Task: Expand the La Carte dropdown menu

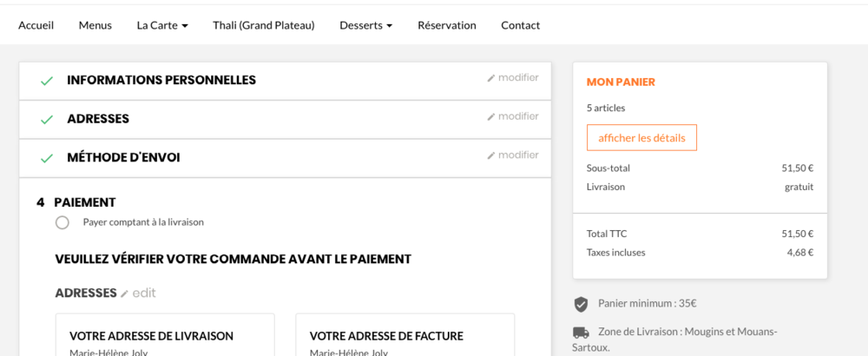Action: tap(162, 25)
